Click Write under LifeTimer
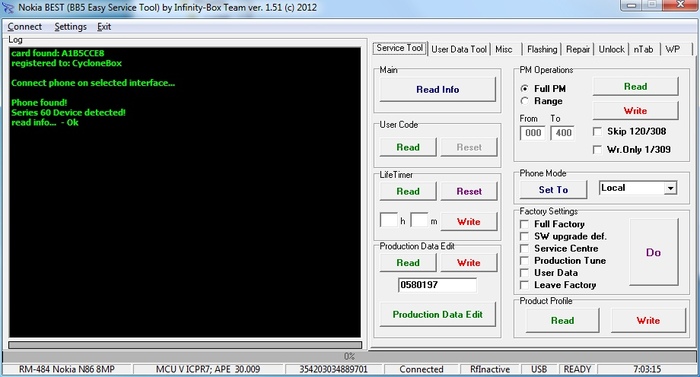This screenshot has height=377, width=700. point(469,222)
